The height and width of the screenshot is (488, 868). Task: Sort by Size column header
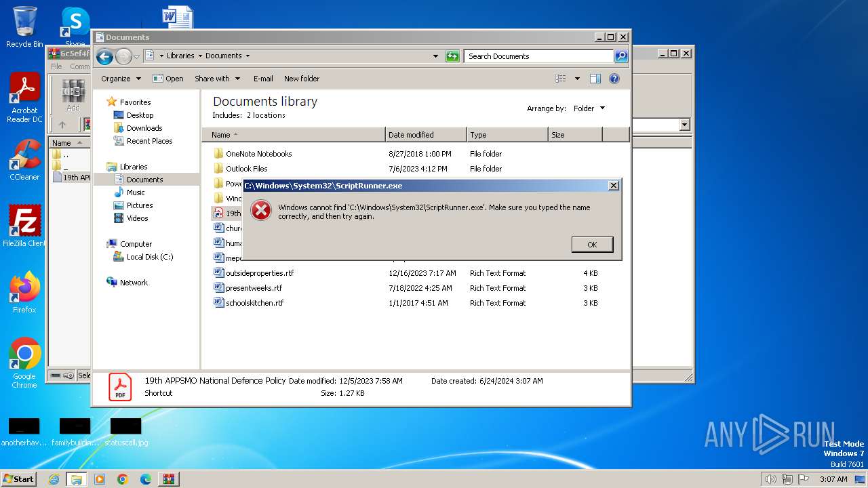(x=575, y=135)
